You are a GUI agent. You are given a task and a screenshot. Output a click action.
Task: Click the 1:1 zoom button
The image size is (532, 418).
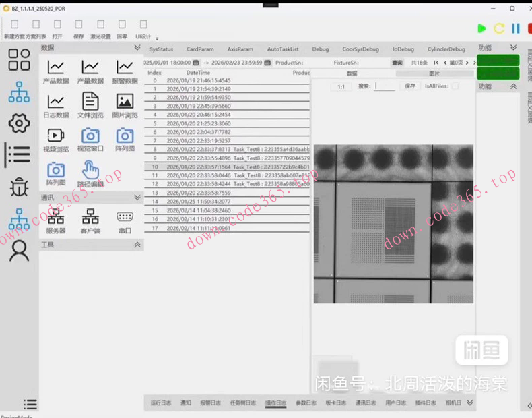point(341,86)
